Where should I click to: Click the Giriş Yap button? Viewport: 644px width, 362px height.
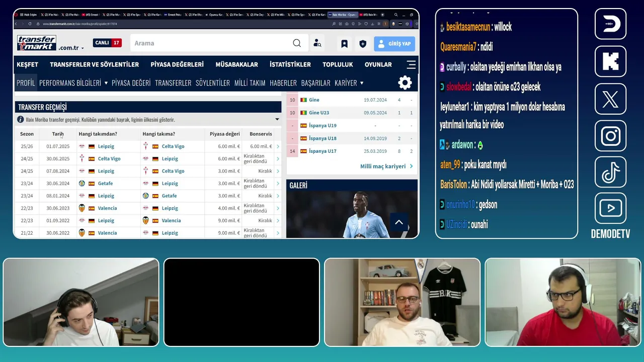(x=394, y=44)
